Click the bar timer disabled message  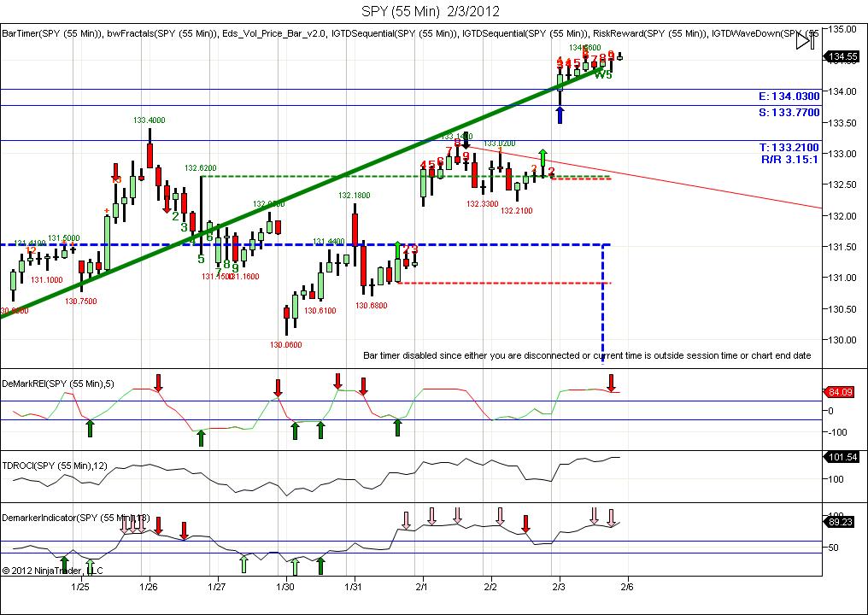tap(587, 355)
